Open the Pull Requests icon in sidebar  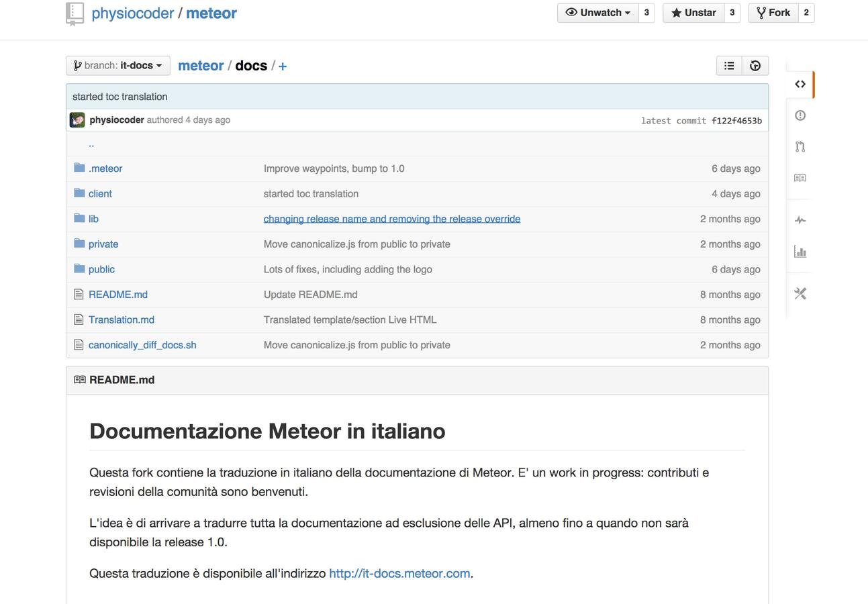click(x=800, y=146)
